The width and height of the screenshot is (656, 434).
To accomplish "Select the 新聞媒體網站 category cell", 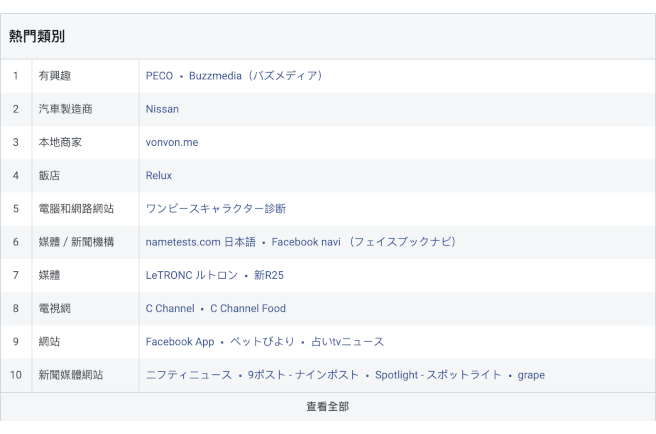I will coord(85,375).
